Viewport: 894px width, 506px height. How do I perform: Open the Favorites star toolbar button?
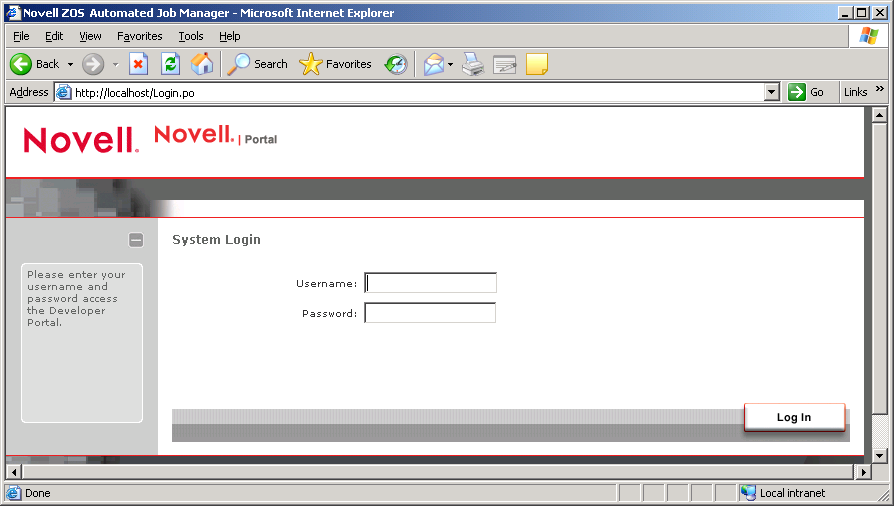(335, 64)
